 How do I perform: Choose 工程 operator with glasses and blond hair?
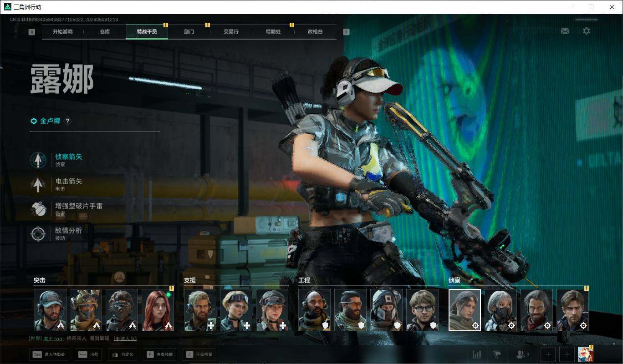click(423, 310)
